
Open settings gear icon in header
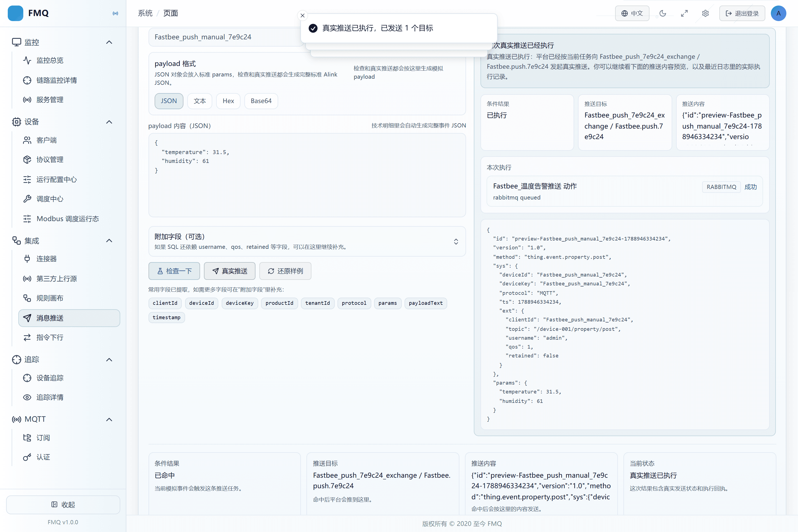pos(705,13)
